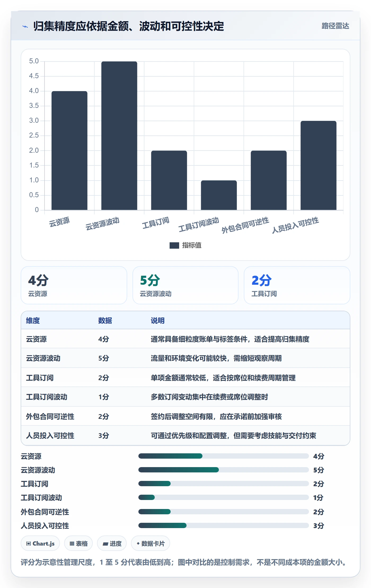Image resolution: width=371 pixels, height=588 pixels.
Task: Click the 工具订阅波动 progress bar
Action: pos(224,497)
